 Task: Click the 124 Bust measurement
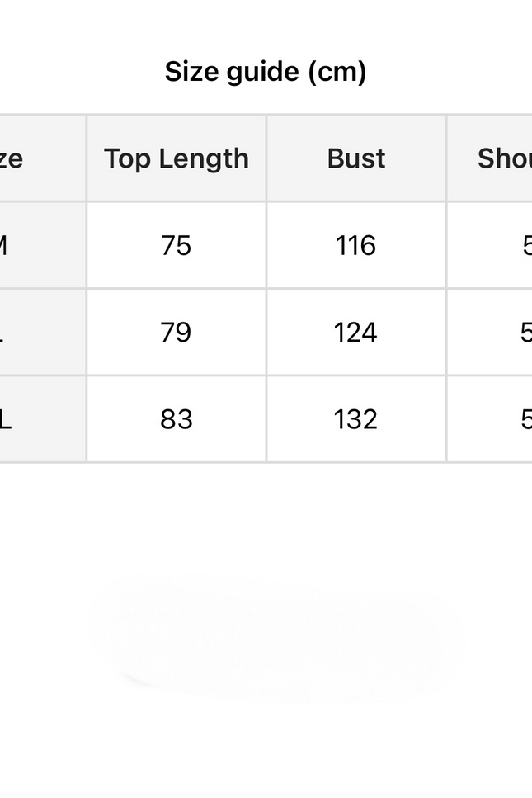(356, 332)
